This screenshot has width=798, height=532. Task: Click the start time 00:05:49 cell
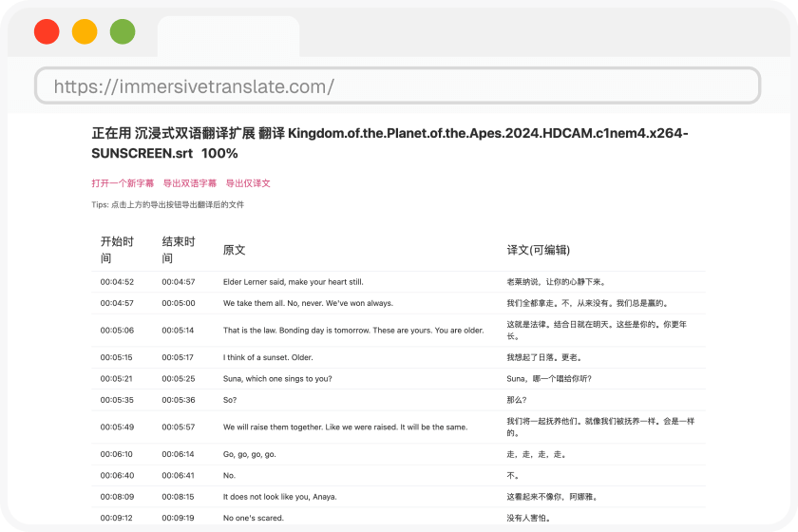pos(117,427)
